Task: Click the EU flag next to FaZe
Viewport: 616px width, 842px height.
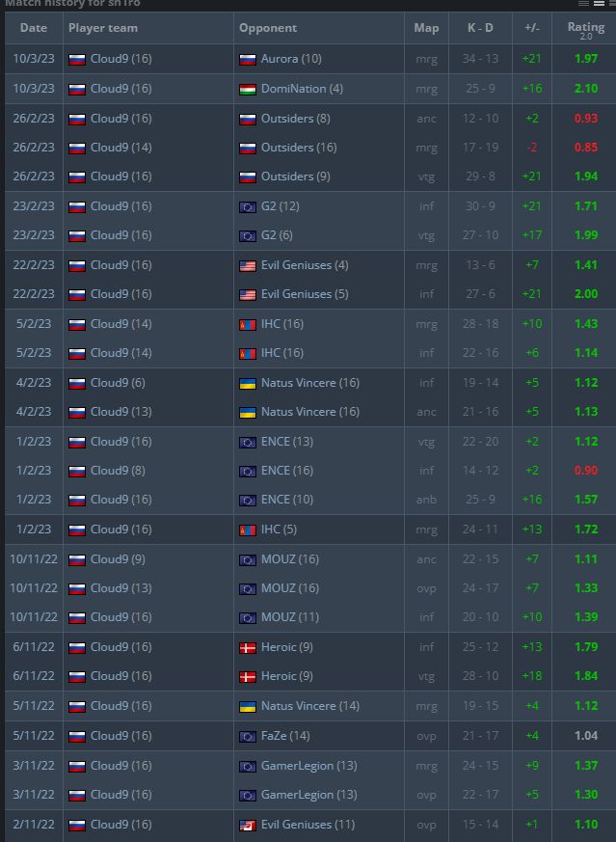Action: [x=248, y=736]
